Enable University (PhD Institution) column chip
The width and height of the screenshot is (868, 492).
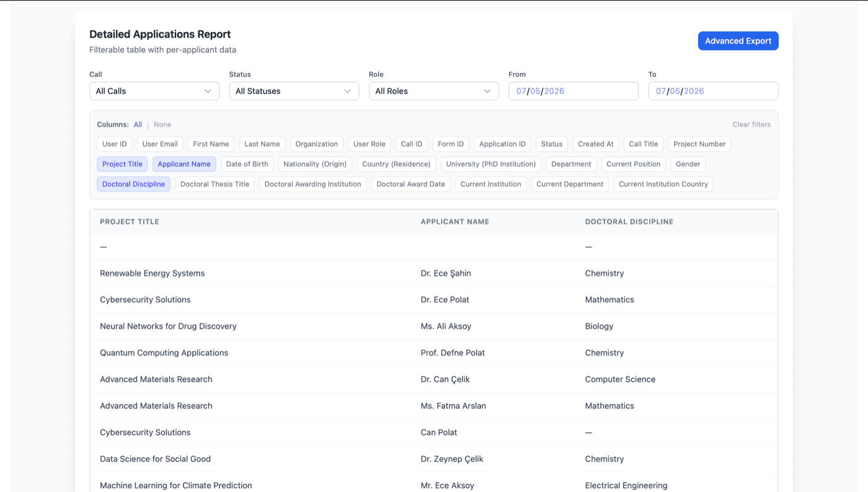[491, 164]
